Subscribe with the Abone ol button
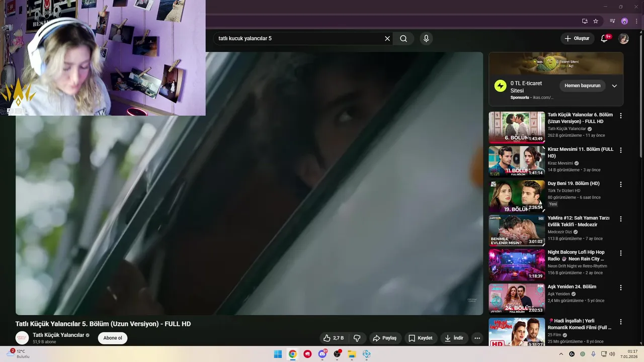 [x=113, y=338]
